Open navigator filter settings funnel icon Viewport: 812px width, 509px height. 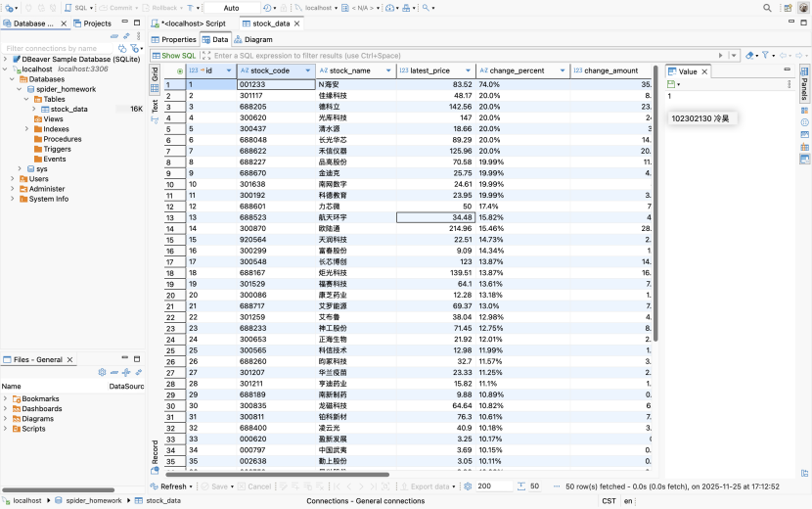(135, 48)
